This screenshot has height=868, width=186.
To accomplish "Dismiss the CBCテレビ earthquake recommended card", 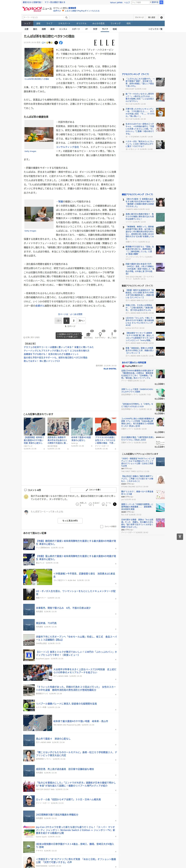I will coord(44,449).
